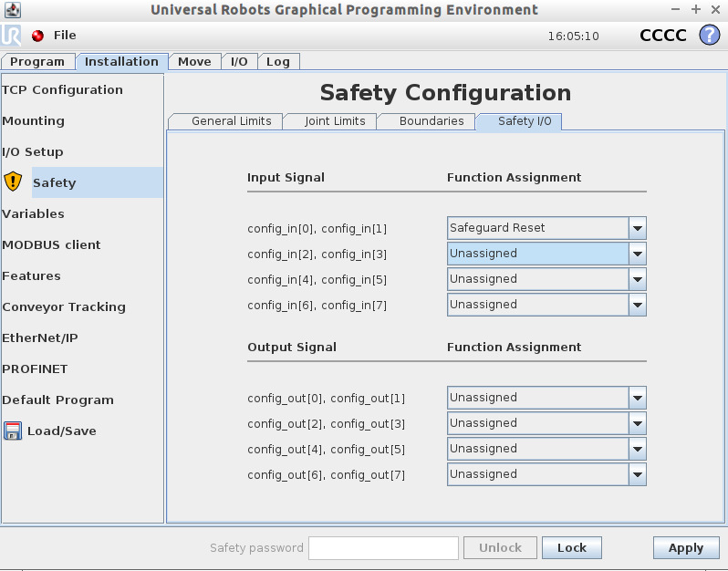Viewport: 728px width, 571px height.
Task: Open Default Program in the sidebar
Action: point(58,400)
